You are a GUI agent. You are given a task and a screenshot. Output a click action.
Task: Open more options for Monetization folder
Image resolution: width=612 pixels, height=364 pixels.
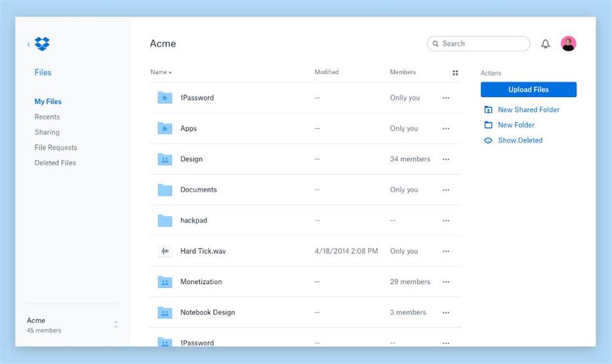point(446,282)
